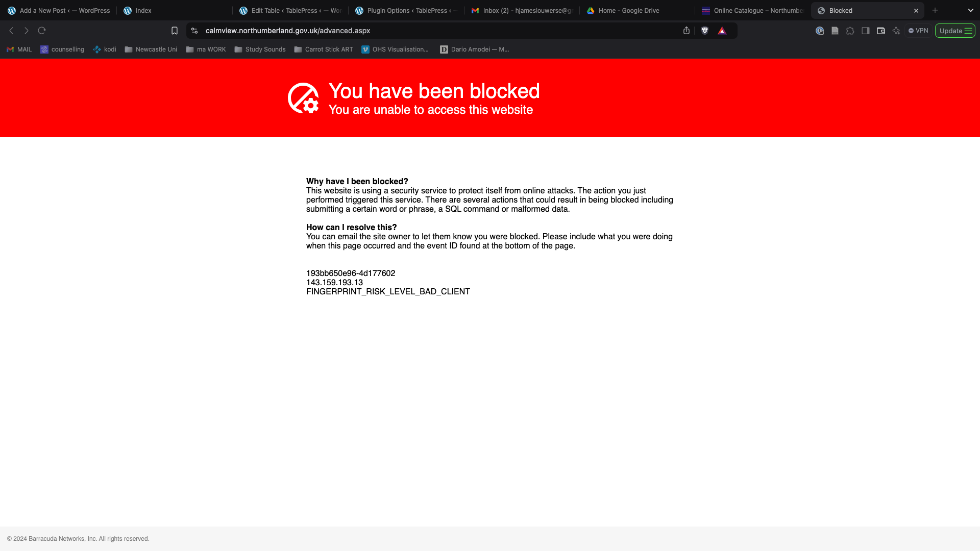
Task: Click the share page icon
Action: 687,31
